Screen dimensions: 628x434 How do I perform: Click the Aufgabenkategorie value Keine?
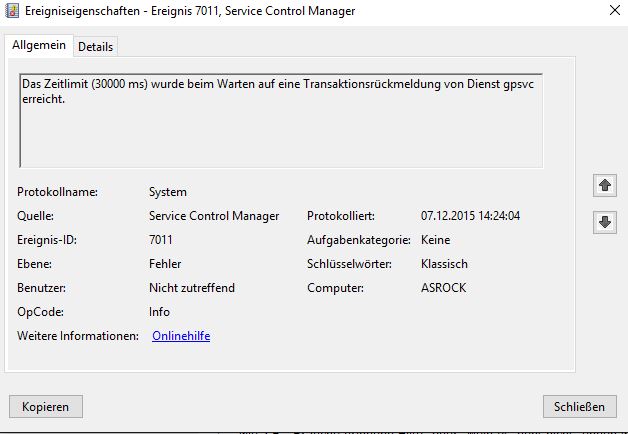click(436, 240)
